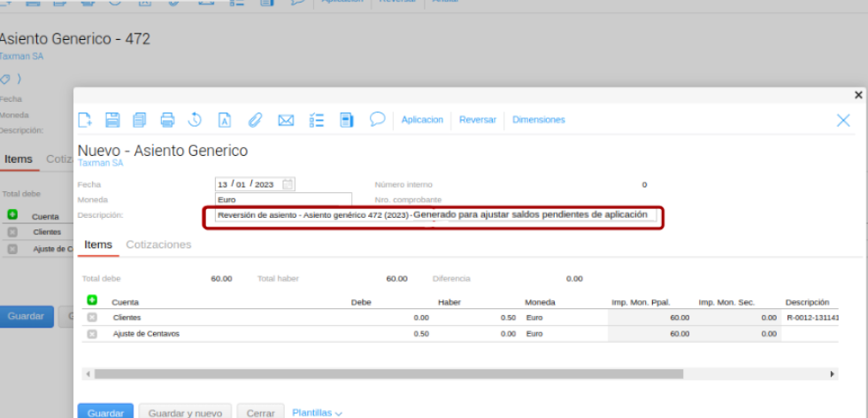The height and width of the screenshot is (418, 868).
Task: Click the blue Guardar button in dialog
Action: pos(105,413)
